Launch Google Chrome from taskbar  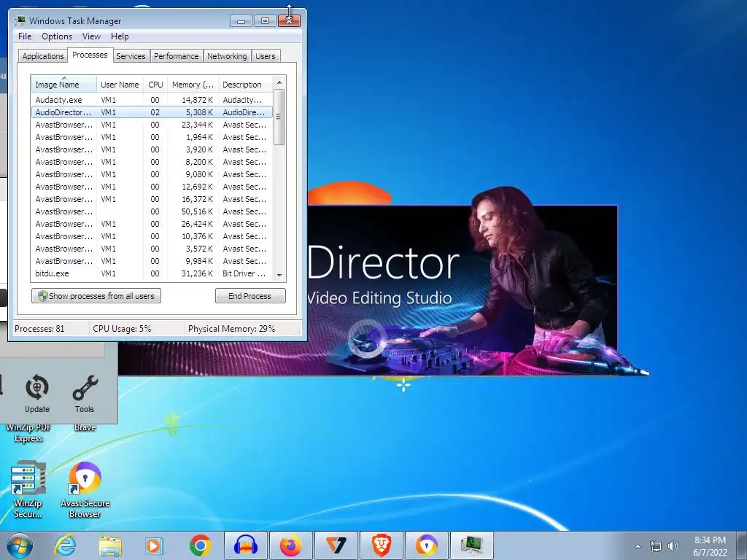pyautogui.click(x=200, y=545)
